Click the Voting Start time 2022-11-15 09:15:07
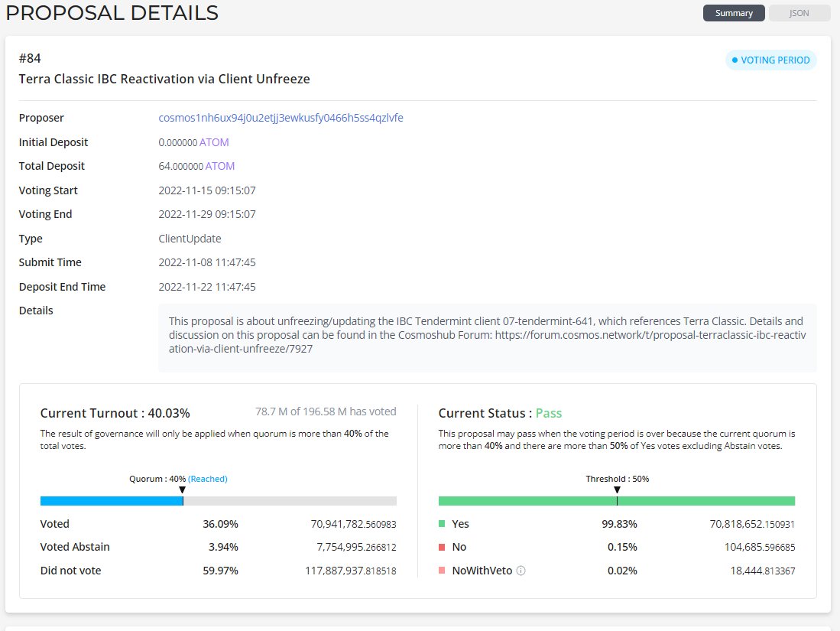 coord(207,190)
